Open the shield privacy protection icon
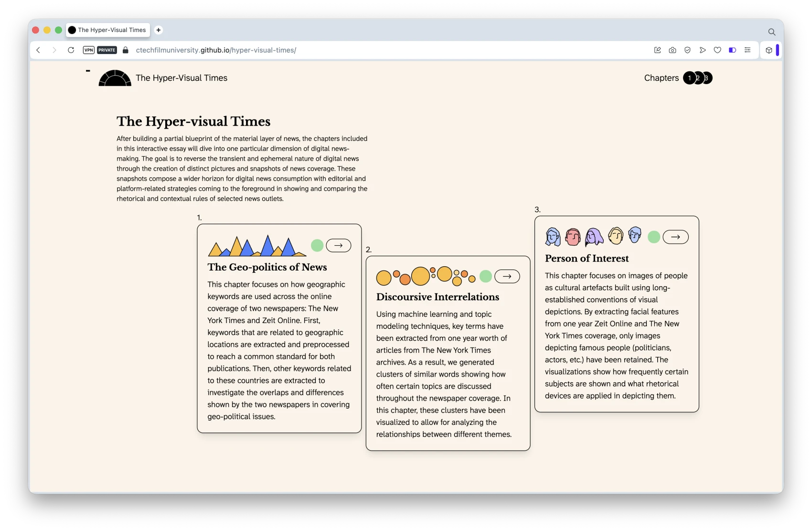 [x=687, y=50]
